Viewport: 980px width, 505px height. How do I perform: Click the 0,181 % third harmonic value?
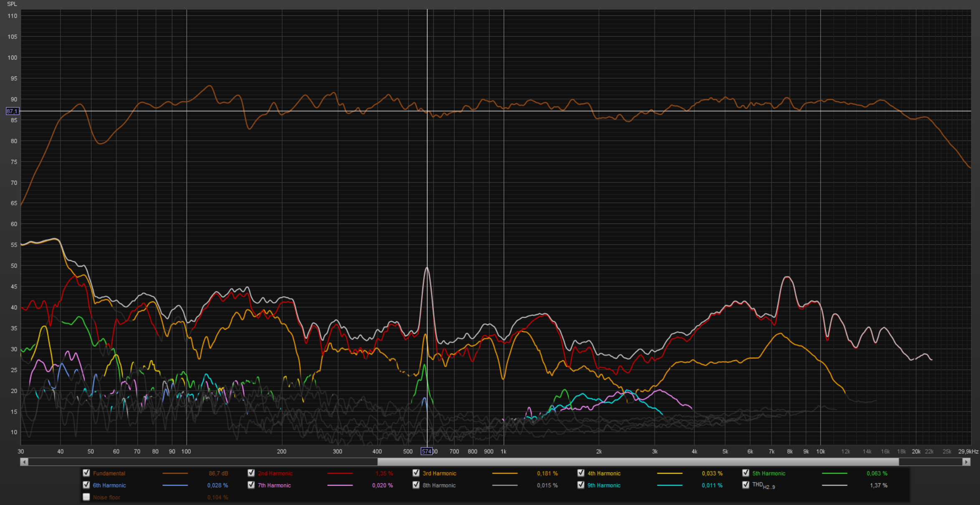[547, 473]
